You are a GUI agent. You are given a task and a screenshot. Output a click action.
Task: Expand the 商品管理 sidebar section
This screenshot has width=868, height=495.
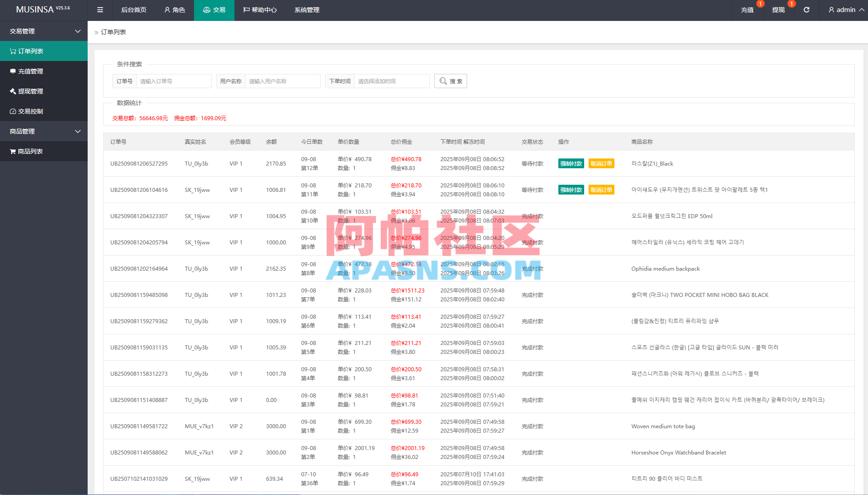point(44,131)
